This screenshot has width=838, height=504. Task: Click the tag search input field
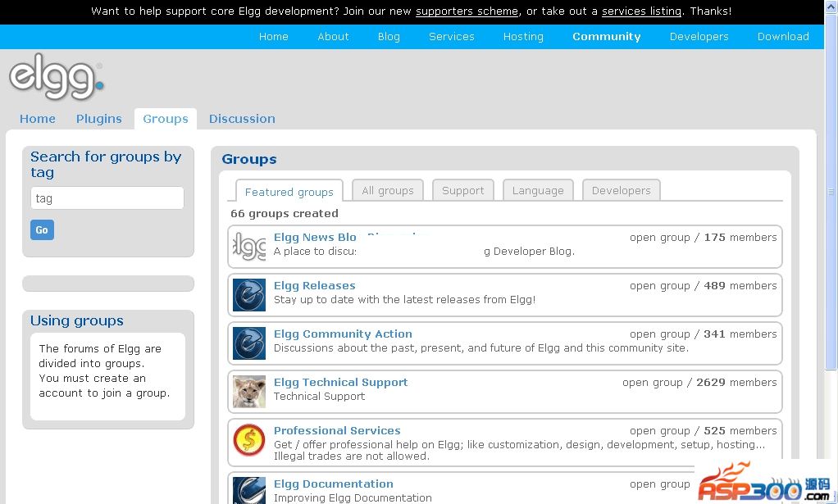coord(107,198)
